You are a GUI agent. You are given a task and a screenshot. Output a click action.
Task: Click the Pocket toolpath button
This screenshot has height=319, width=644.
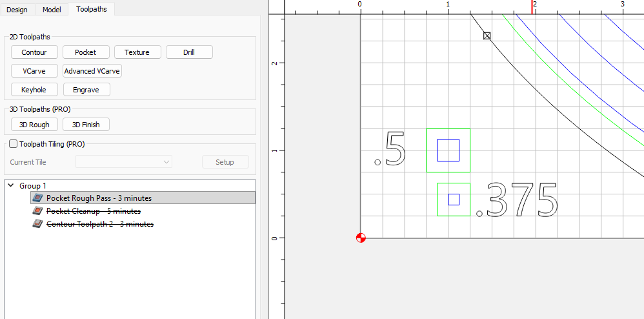85,52
